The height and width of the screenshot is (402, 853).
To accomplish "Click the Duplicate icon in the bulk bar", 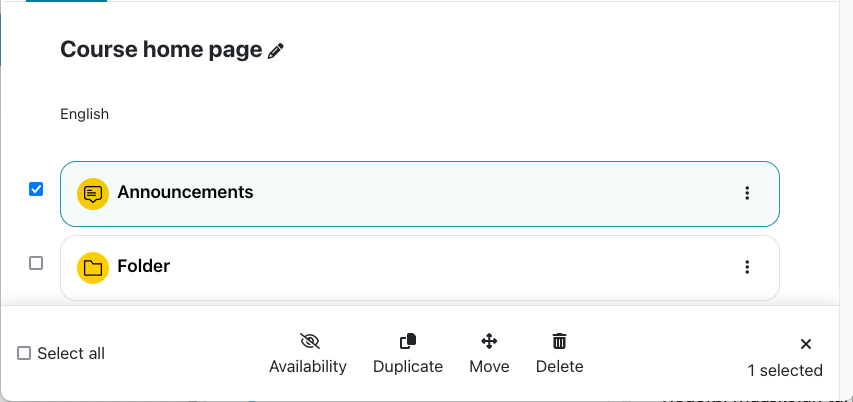I will (x=408, y=341).
